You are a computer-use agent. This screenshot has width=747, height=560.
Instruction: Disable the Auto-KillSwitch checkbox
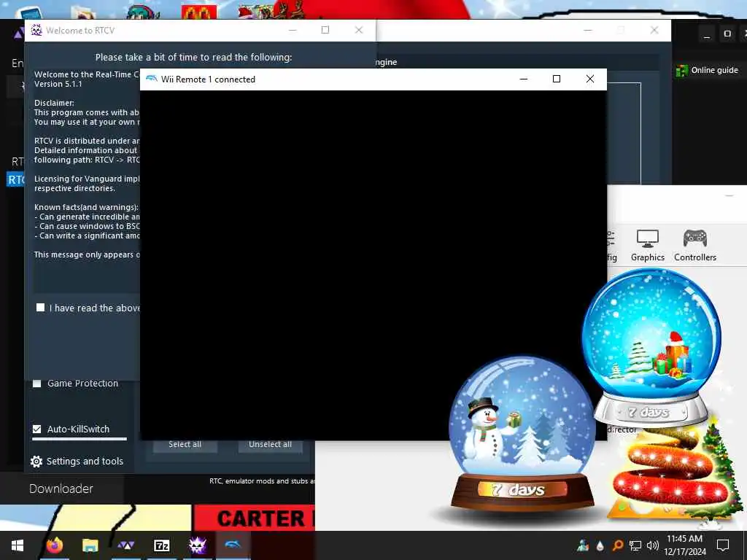point(36,429)
